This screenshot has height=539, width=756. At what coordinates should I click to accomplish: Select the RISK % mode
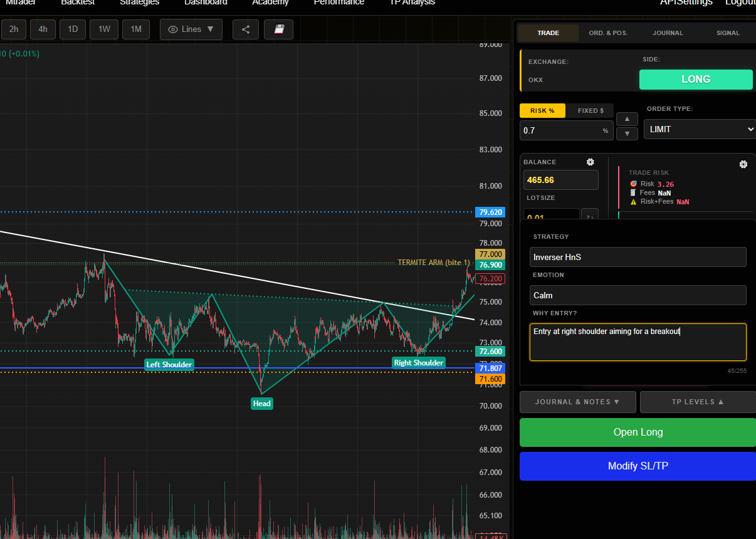tap(542, 111)
